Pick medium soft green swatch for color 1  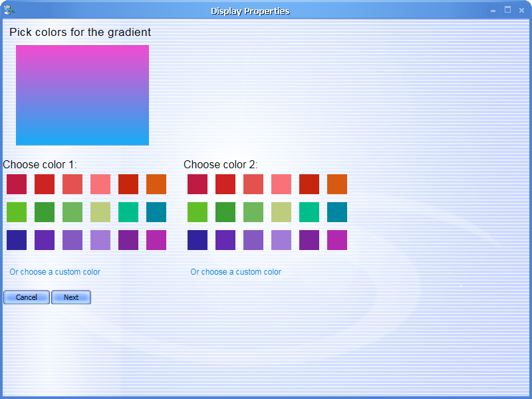[72, 212]
